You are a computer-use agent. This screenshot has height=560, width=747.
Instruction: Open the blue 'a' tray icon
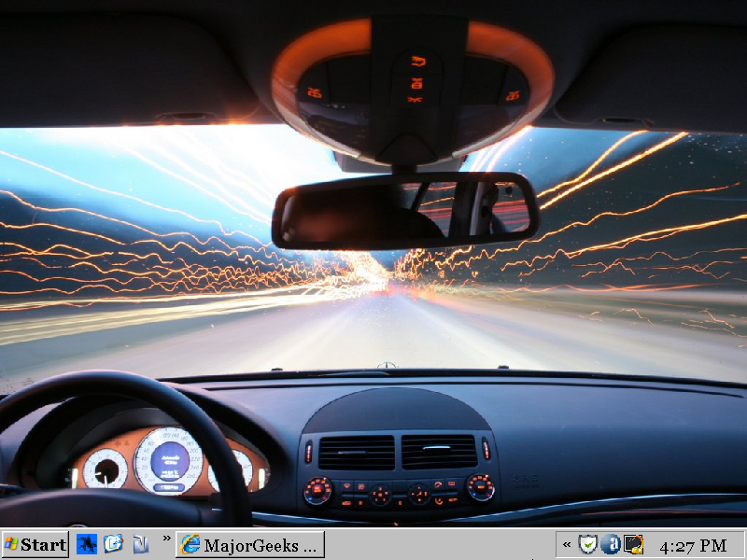point(611,544)
